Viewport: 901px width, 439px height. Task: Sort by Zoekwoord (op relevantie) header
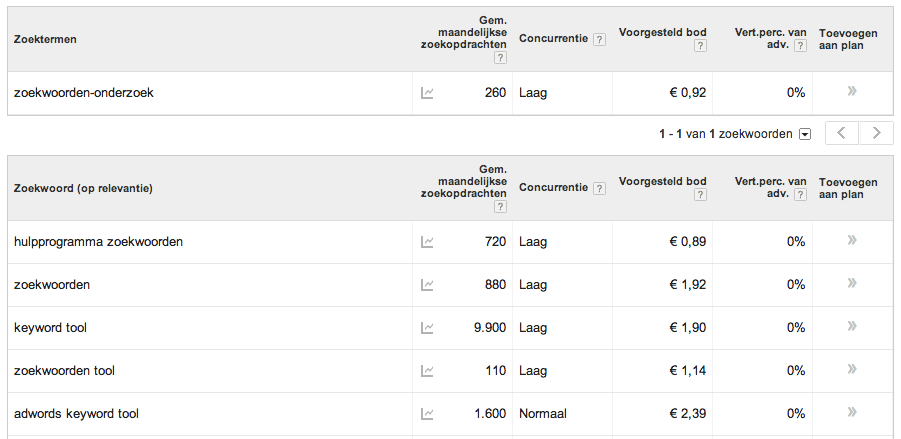click(83, 188)
